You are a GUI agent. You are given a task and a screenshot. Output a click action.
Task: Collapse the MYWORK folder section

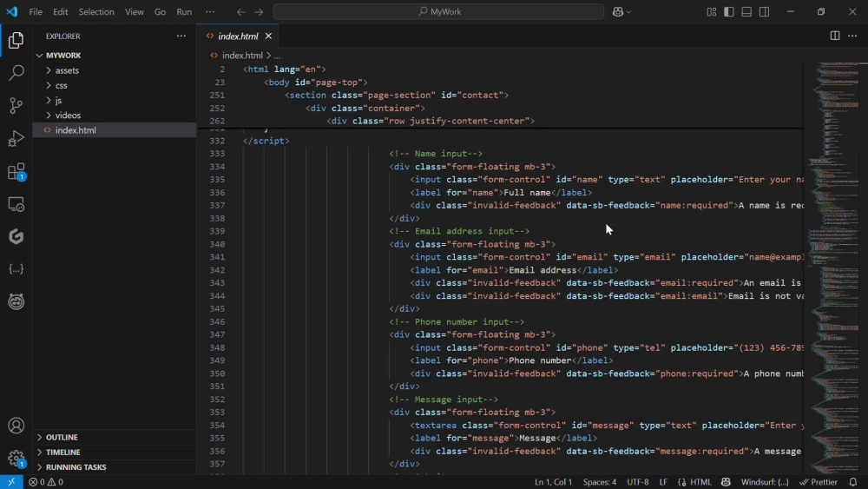(x=114, y=56)
